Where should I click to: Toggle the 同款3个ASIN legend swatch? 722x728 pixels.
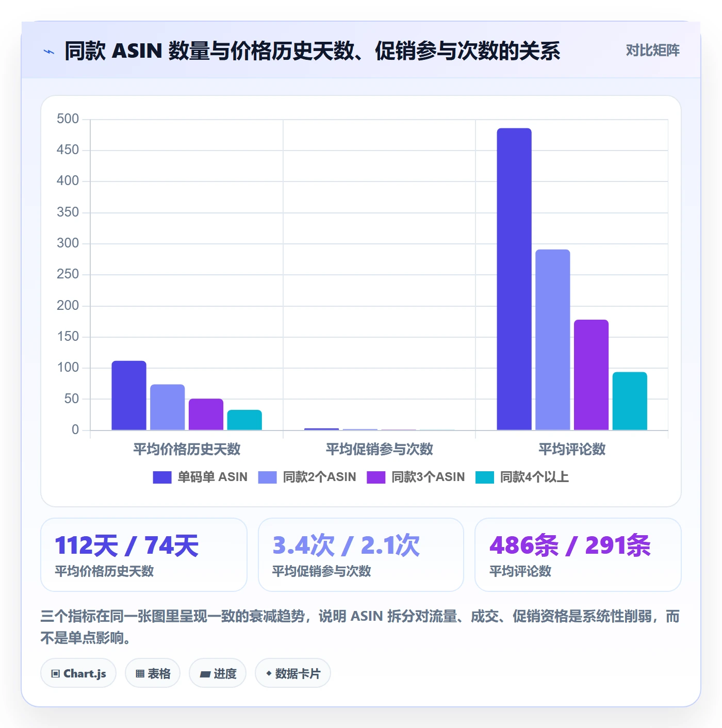tap(376, 477)
